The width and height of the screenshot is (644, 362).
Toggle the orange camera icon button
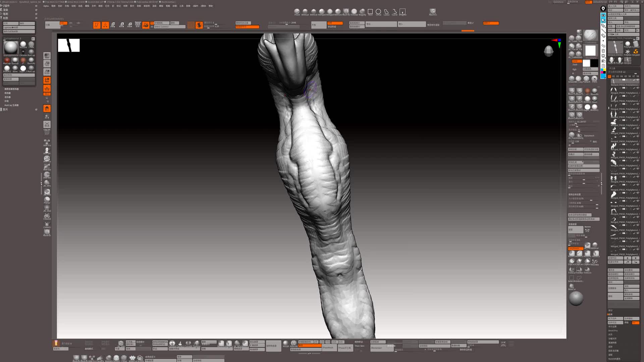[x=146, y=25]
